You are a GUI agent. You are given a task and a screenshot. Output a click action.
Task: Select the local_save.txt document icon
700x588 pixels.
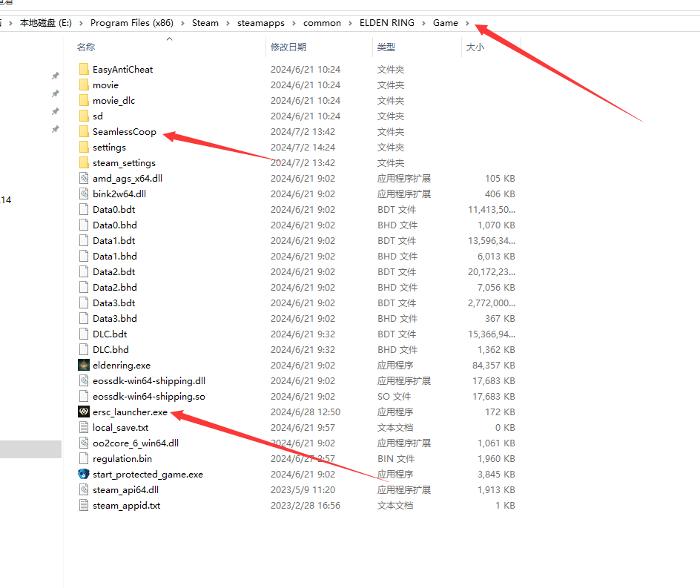click(x=84, y=428)
